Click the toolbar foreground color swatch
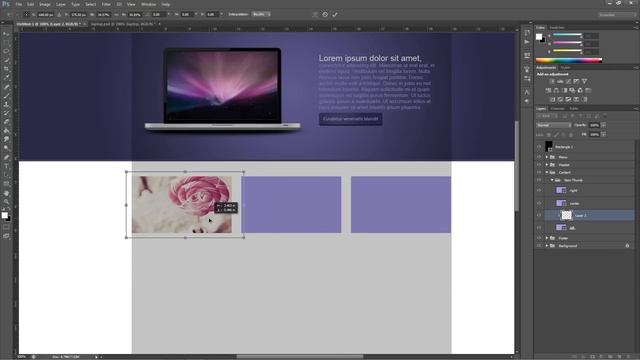Image resolution: width=640 pixels, height=360 pixels. pos(4,215)
